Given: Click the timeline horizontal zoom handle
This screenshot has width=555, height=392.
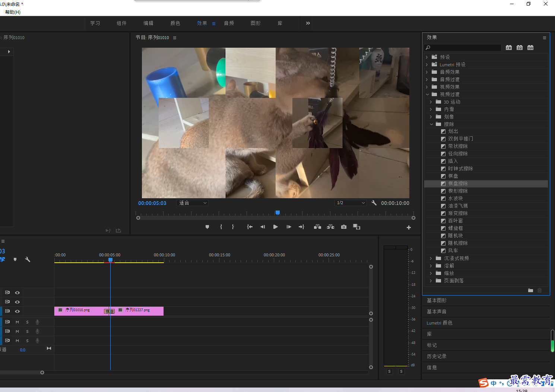Looking at the screenshot, I should tap(42, 372).
